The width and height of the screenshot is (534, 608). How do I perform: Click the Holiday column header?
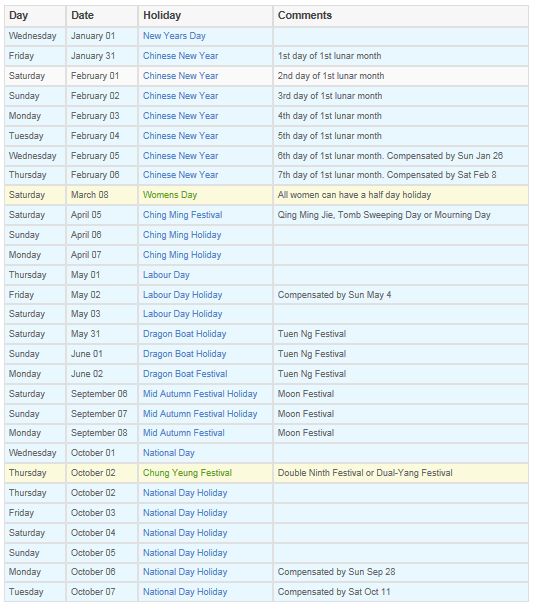(162, 16)
